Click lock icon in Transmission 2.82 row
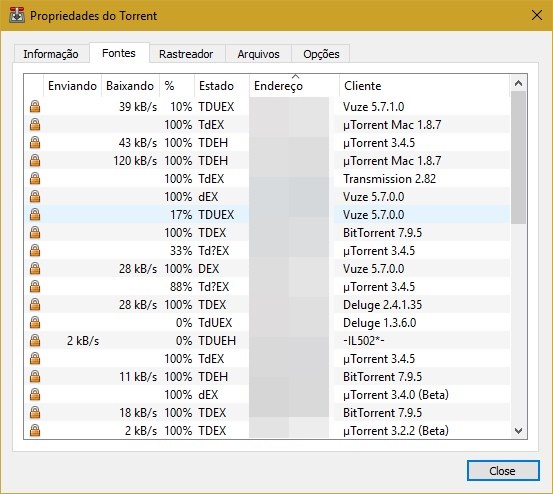Image resolution: width=553 pixels, height=494 pixels. [35, 178]
